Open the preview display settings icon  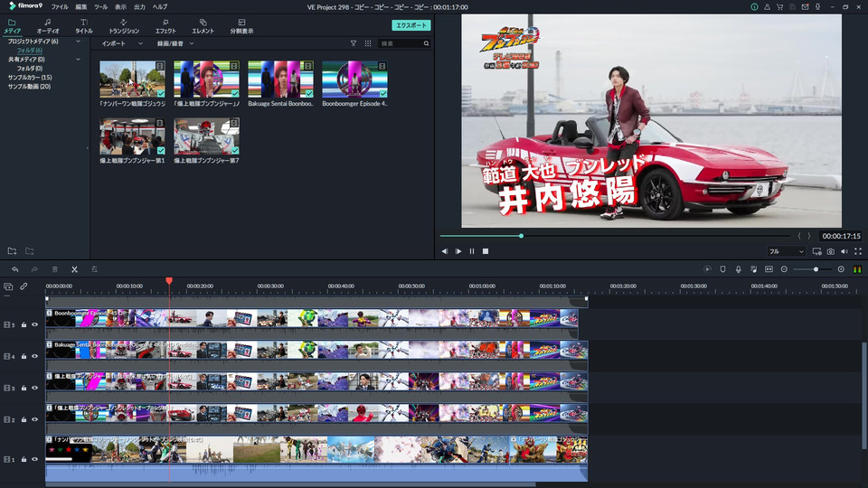pos(816,252)
